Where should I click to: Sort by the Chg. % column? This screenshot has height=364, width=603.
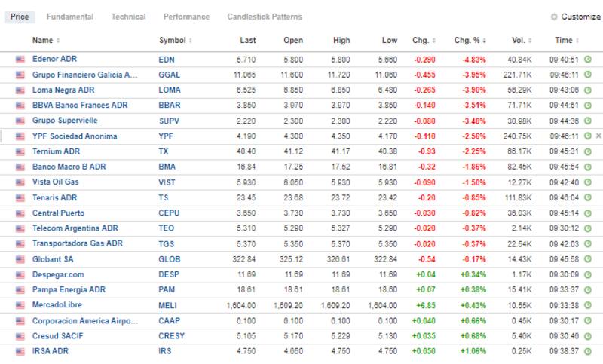482,40
